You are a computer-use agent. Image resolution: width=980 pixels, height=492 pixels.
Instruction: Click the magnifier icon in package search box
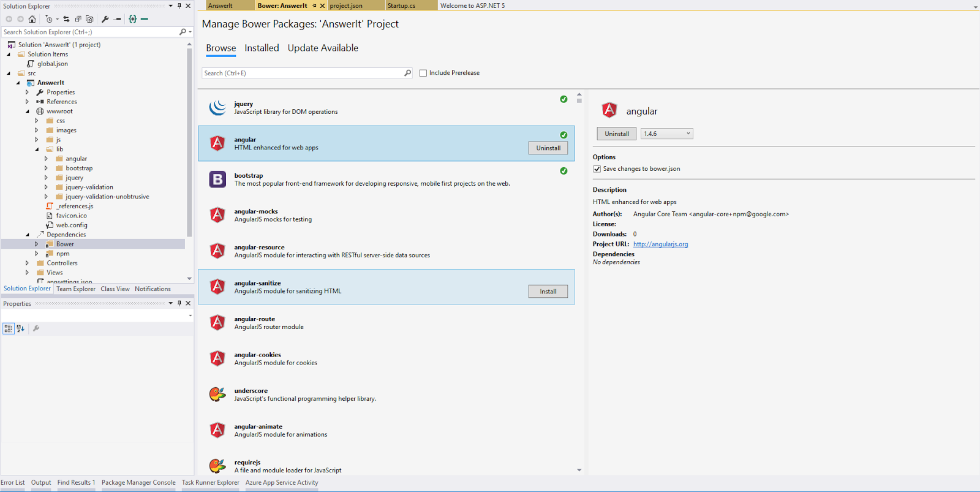407,73
